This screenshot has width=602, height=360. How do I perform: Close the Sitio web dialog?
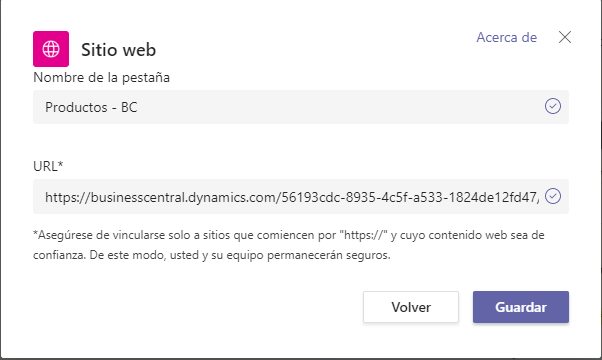pyautogui.click(x=565, y=37)
